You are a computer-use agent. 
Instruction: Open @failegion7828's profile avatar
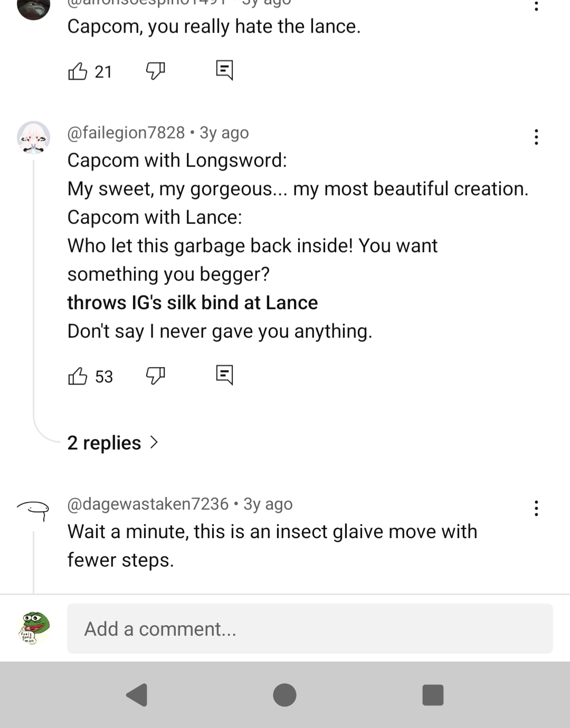coord(34,138)
